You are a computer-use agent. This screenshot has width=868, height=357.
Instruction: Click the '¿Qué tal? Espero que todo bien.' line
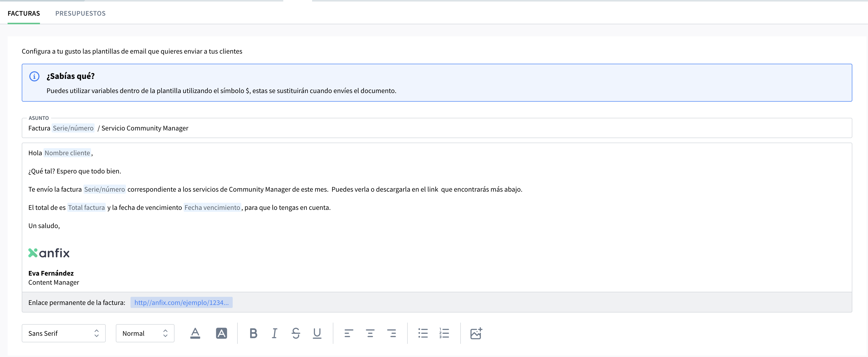tap(74, 171)
